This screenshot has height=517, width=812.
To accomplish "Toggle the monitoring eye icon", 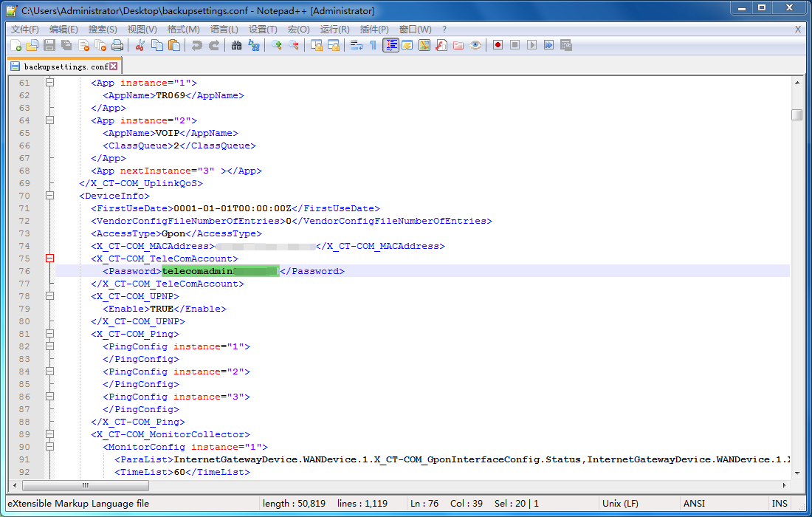I will tap(475, 45).
